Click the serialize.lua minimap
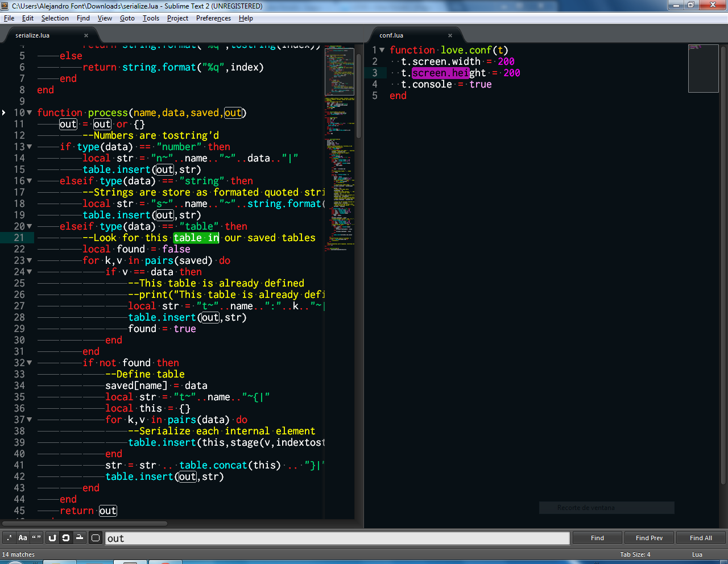 pos(340,148)
